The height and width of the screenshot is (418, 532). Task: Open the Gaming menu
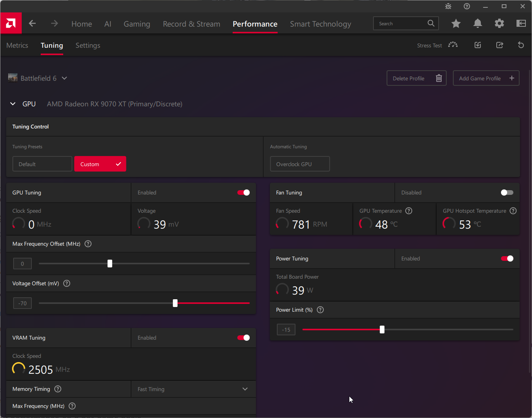point(137,24)
